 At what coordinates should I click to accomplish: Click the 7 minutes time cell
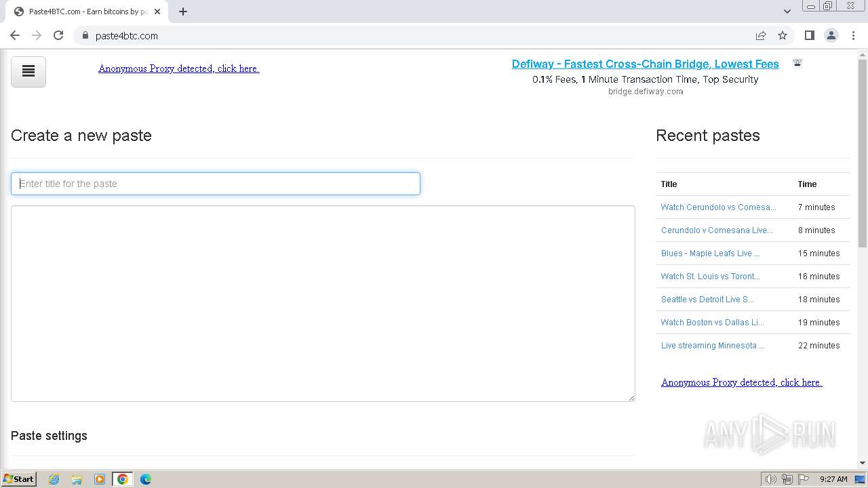pyautogui.click(x=816, y=207)
